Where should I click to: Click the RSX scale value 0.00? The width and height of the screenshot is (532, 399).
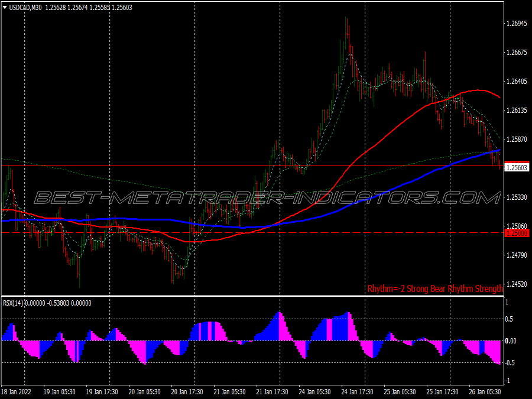(x=511, y=341)
